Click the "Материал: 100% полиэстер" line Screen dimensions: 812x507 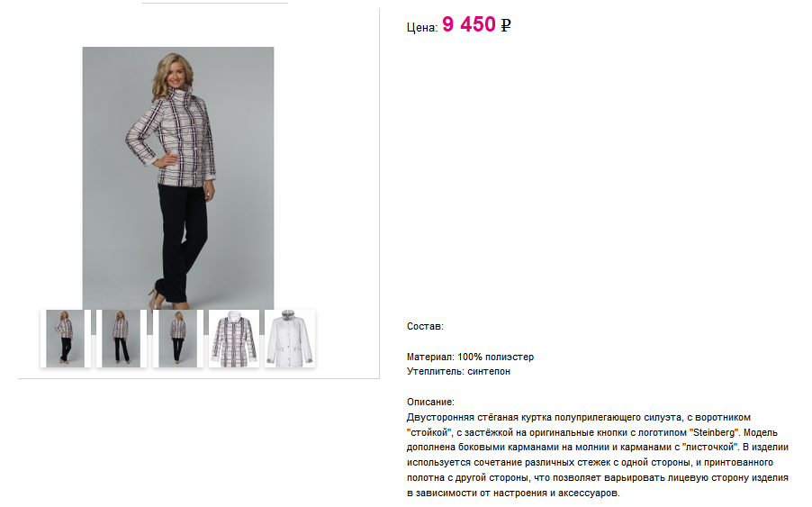[470, 357]
